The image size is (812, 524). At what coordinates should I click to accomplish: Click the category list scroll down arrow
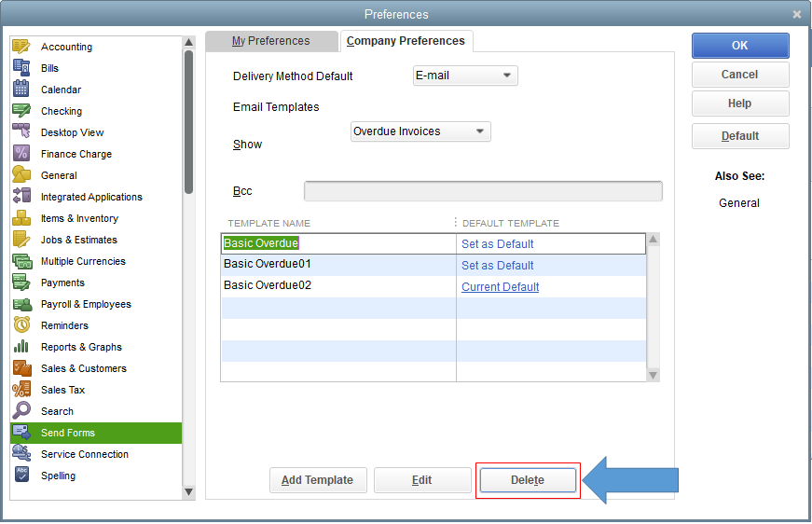(x=189, y=492)
